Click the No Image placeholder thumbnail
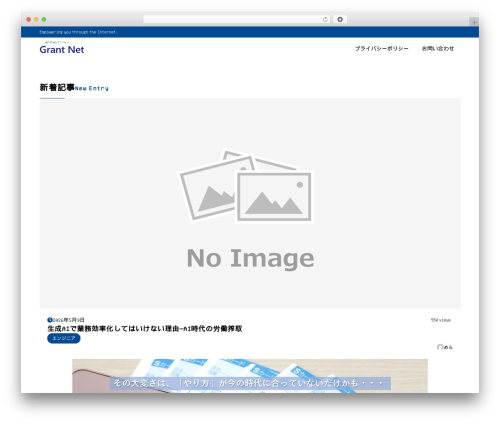Image resolution: width=500 pixels, height=423 pixels. point(250,203)
